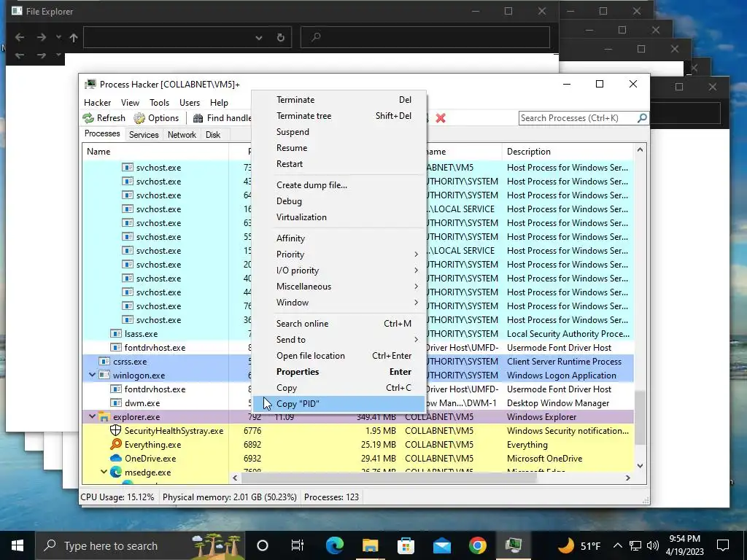The height and width of the screenshot is (560, 747).
Task: Open the Tools menu
Action: coord(159,102)
